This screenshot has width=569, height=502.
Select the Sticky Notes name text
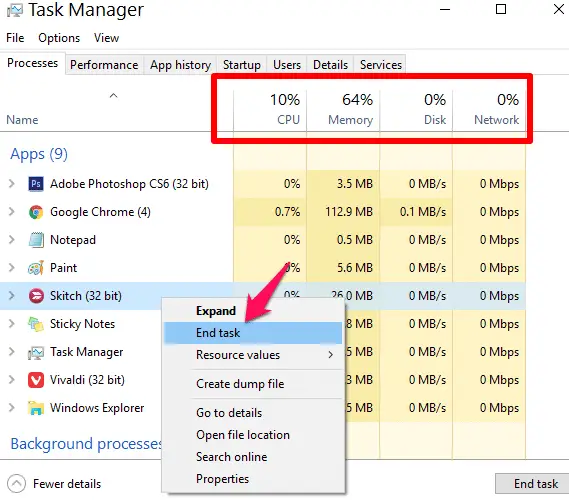[82, 324]
